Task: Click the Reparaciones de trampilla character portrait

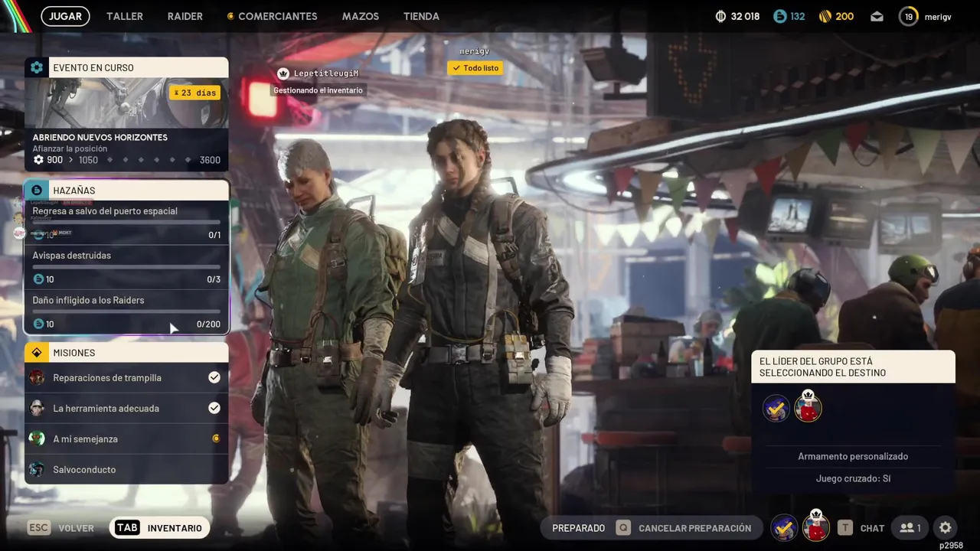Action: (37, 378)
